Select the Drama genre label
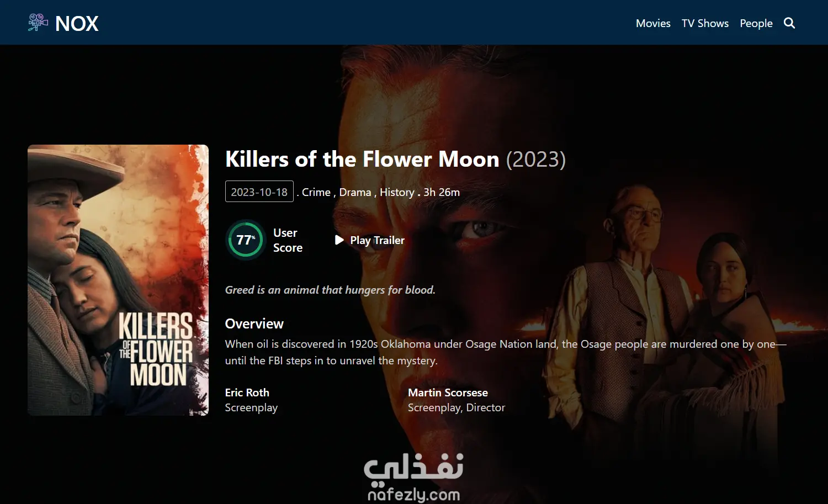 tap(355, 192)
